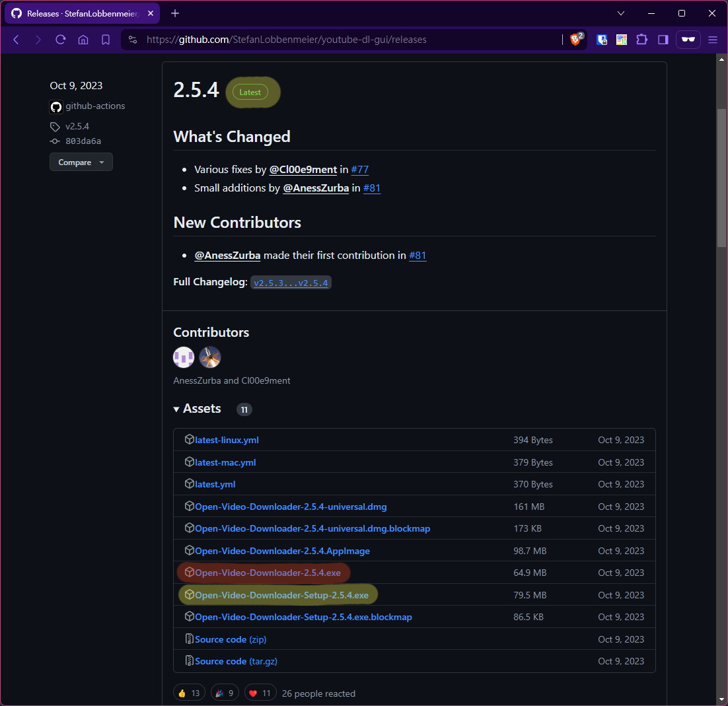Toggle the thumbs up reaction

189,693
